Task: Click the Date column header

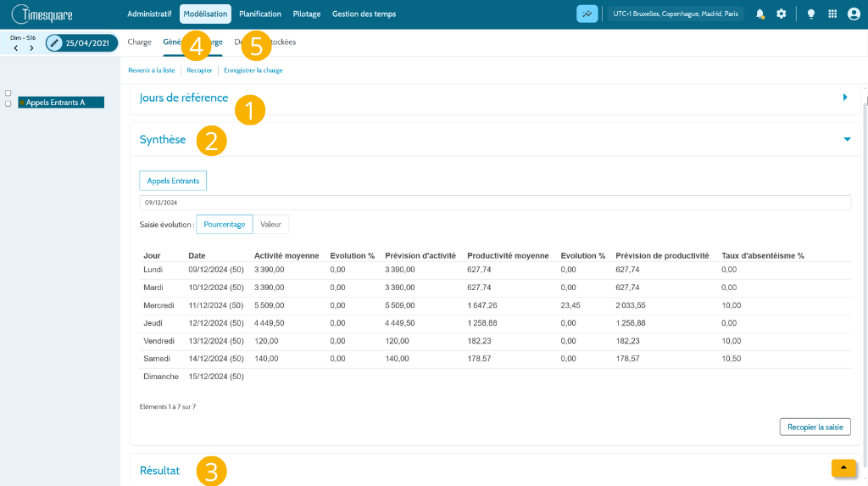Action: (x=197, y=255)
